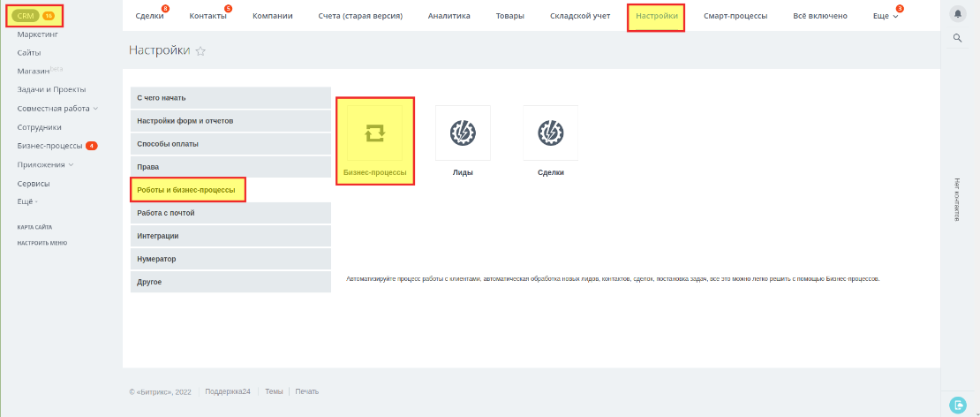Add Настройки page to favorites star
The image size is (980, 417).
[x=200, y=51]
